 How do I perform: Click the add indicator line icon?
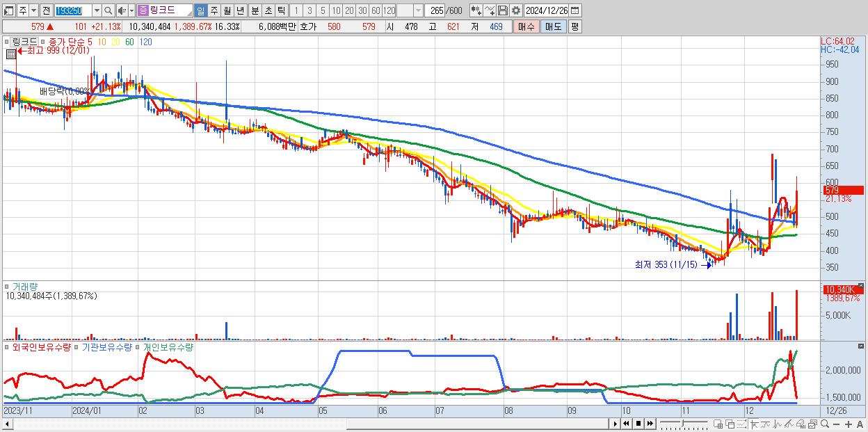[490, 11]
